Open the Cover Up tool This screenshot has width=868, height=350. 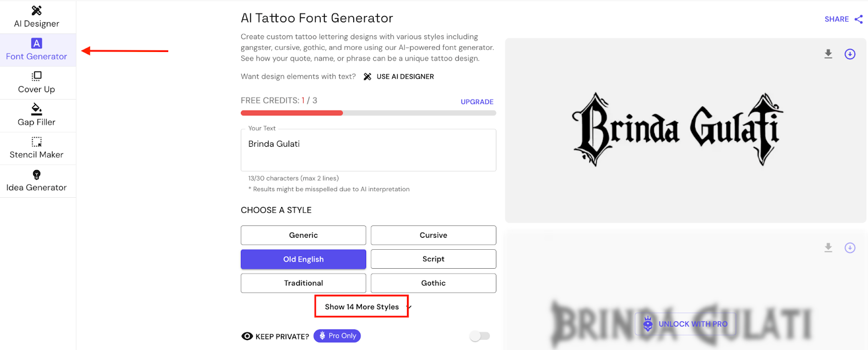point(36,83)
